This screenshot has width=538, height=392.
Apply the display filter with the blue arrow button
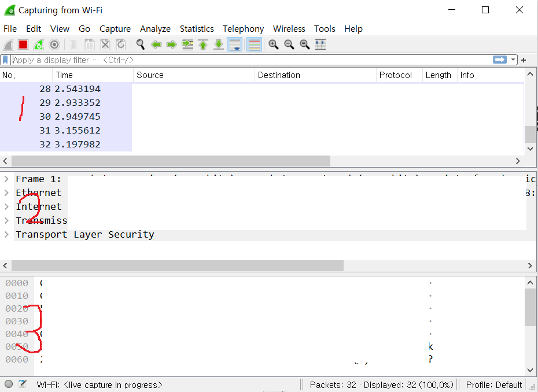point(500,60)
